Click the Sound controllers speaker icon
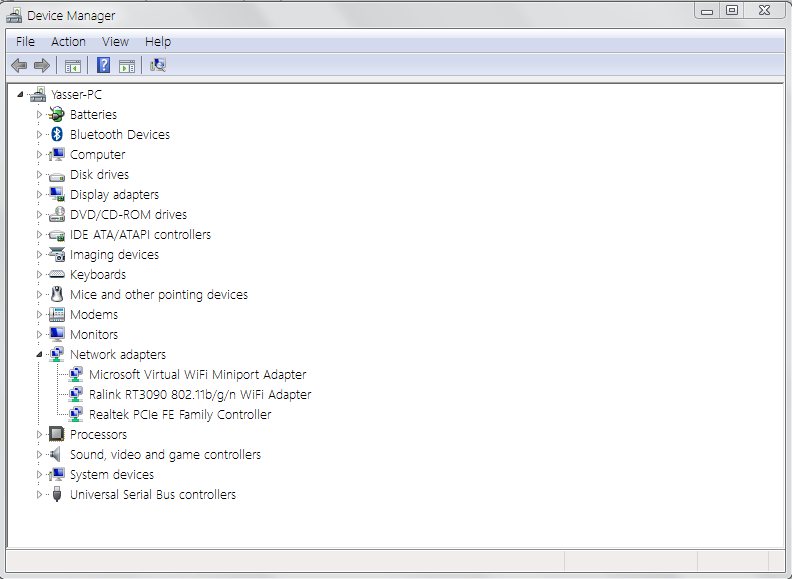Screen dimensions: 792x579 (56, 454)
